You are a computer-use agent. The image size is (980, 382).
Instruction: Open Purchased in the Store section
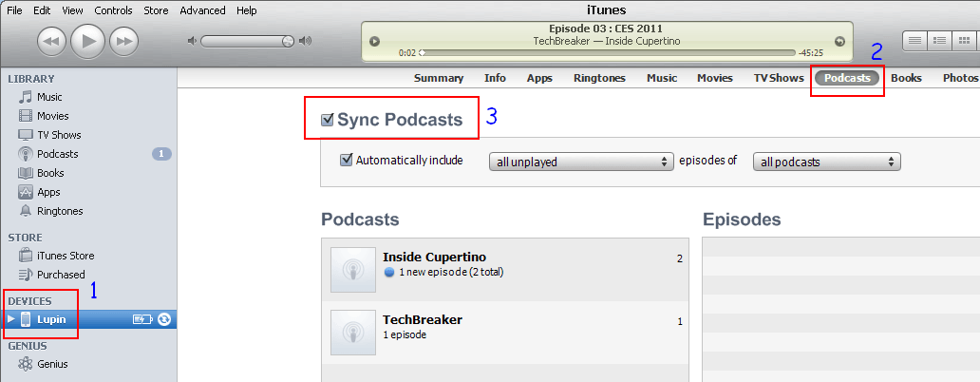click(x=61, y=275)
